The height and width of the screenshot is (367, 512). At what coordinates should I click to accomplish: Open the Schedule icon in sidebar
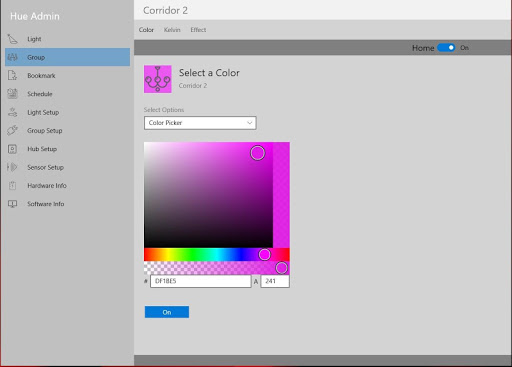(12, 94)
